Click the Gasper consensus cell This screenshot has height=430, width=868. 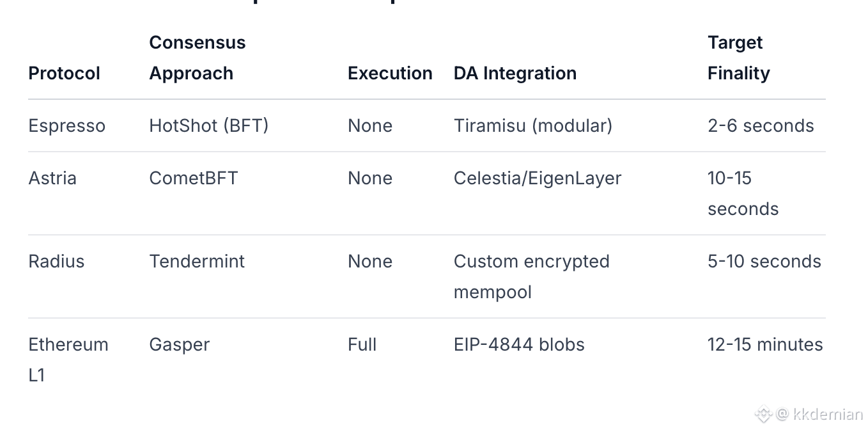pyautogui.click(x=180, y=344)
